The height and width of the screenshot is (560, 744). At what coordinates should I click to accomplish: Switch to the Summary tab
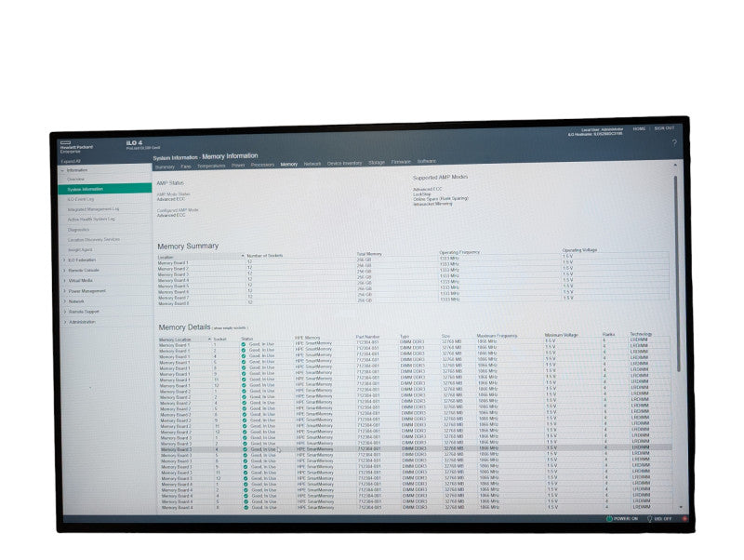pyautogui.click(x=165, y=167)
